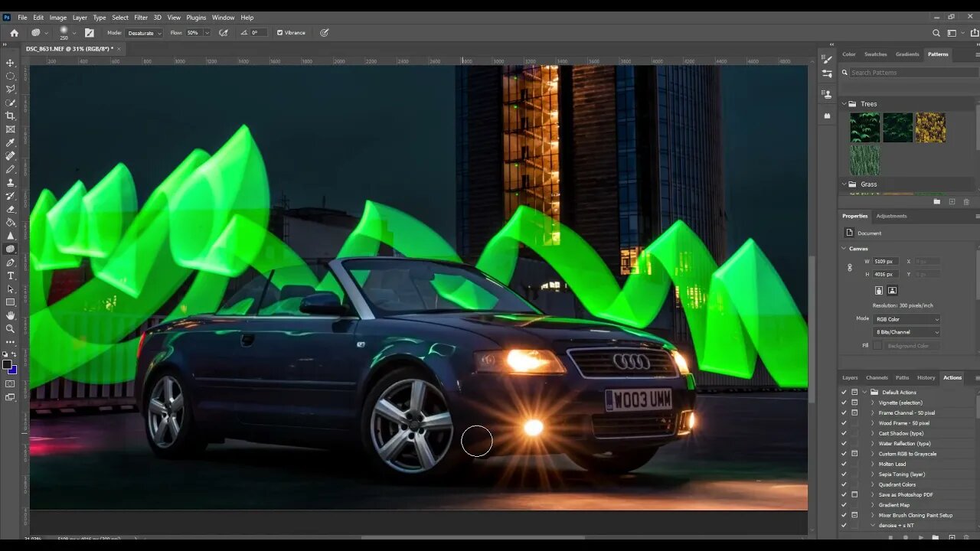Click the blue background color swatch

13,370
